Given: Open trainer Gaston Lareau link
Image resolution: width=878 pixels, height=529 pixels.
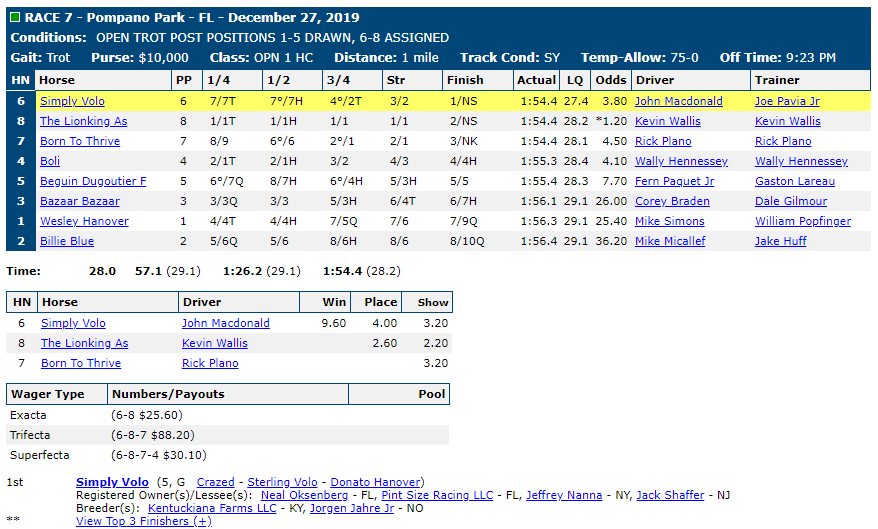Looking at the screenshot, I should click(x=795, y=181).
